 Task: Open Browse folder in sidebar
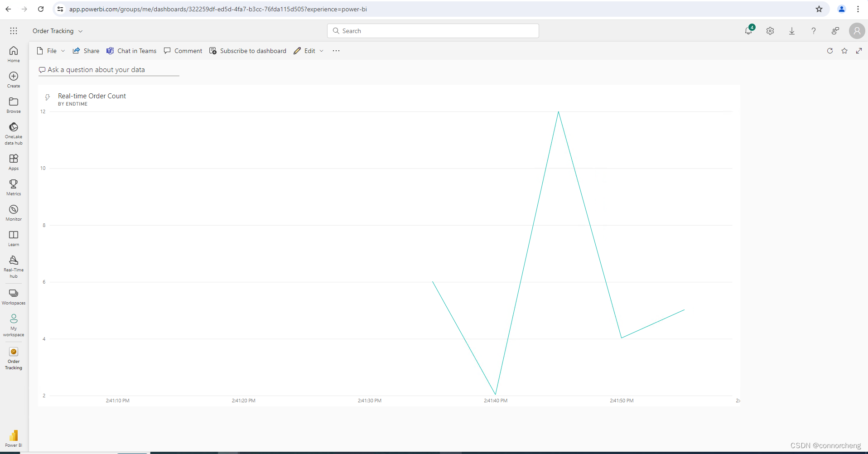coord(14,105)
